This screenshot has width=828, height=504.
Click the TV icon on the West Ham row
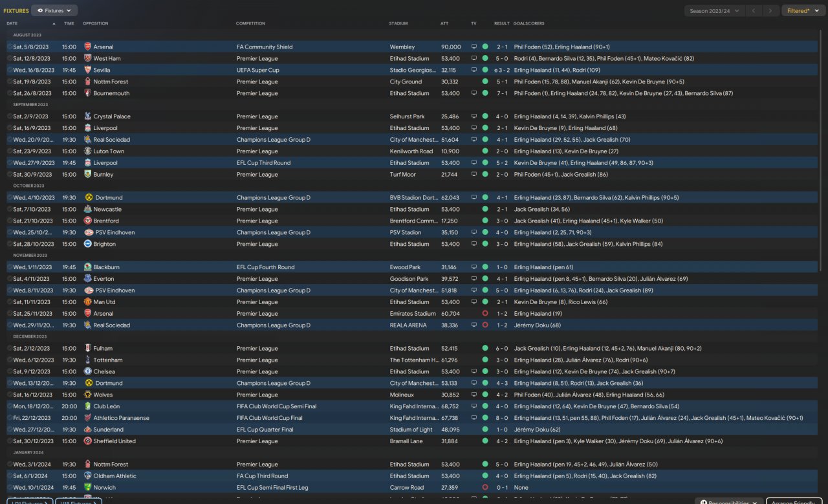474,58
